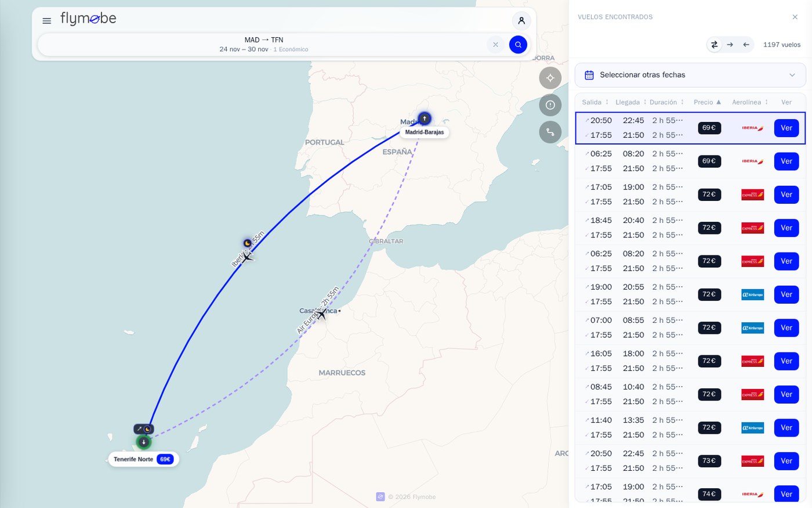
Task: Click the Iberia plane icon on blue route
Action: tap(247, 257)
